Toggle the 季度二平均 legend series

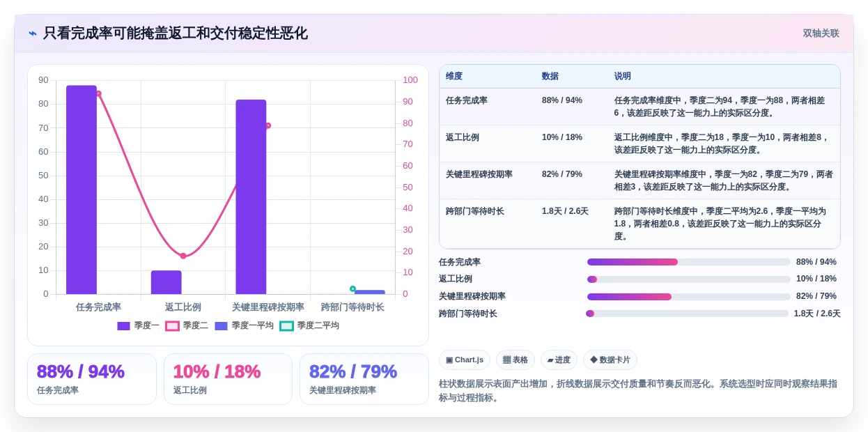(309, 325)
